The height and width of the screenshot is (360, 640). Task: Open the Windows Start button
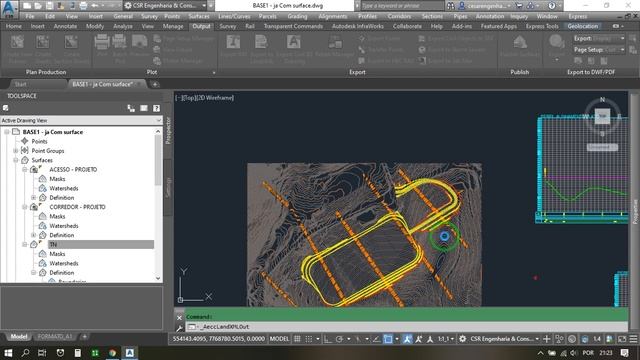(x=8, y=353)
